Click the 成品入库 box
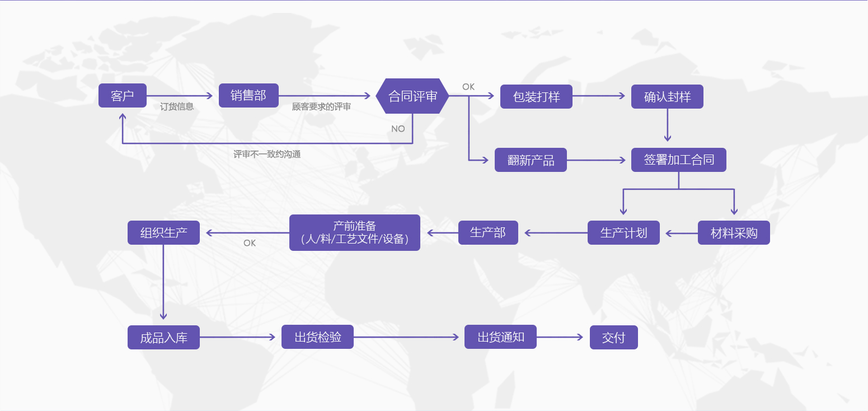 (163, 338)
